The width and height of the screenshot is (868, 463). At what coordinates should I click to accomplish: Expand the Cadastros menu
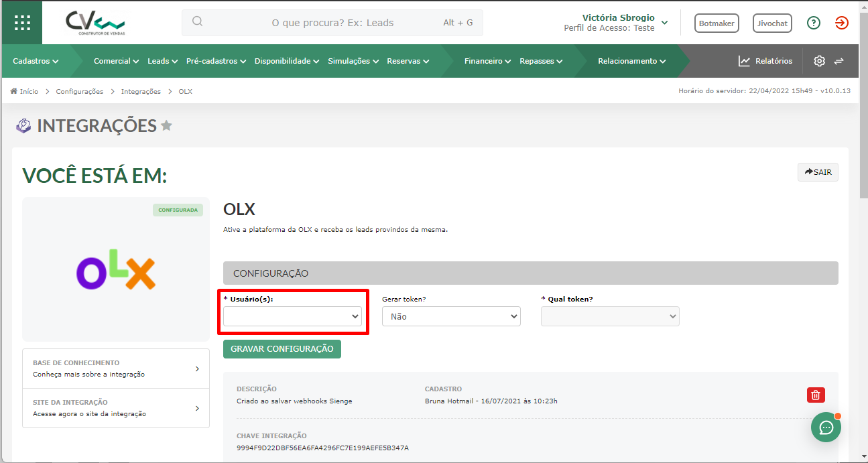click(x=36, y=61)
